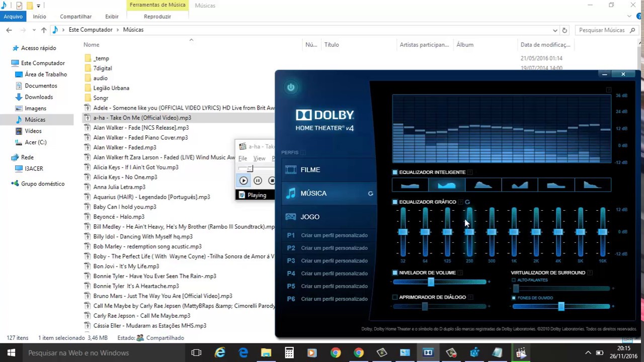This screenshot has height=362, width=644.
Task: Open Internet Explorer from the taskbar
Action: pyautogui.click(x=220, y=353)
